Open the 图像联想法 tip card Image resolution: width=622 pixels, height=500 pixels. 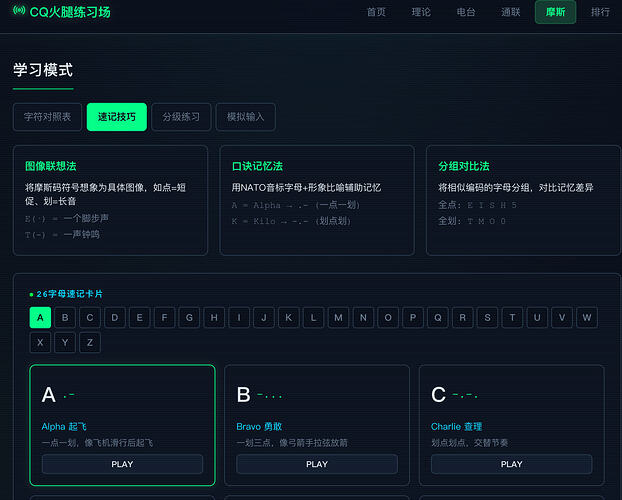click(x=110, y=200)
